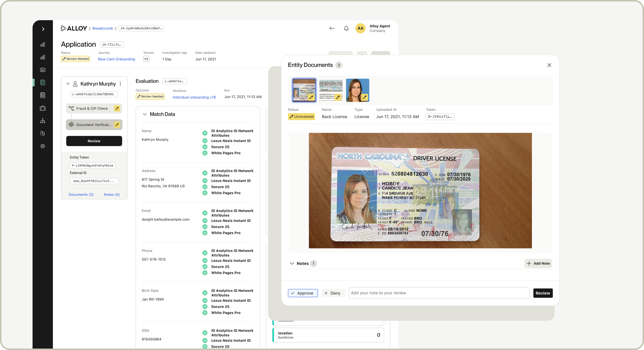Click the back arrow in header
This screenshot has height=350, width=644.
pyautogui.click(x=332, y=28)
